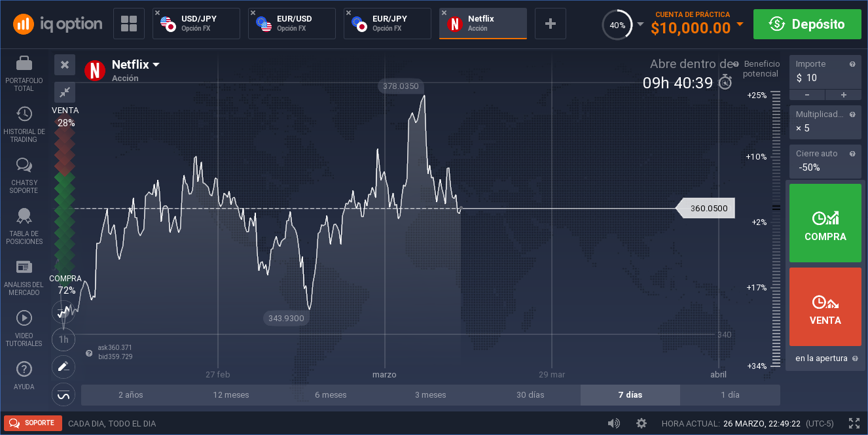The width and height of the screenshot is (868, 435).
Task: Open Chats y Soporte icon
Action: pyautogui.click(x=24, y=165)
